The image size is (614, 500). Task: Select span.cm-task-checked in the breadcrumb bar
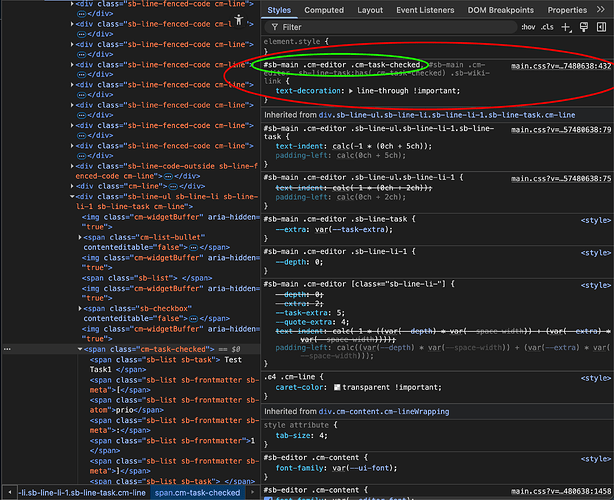pos(197,492)
